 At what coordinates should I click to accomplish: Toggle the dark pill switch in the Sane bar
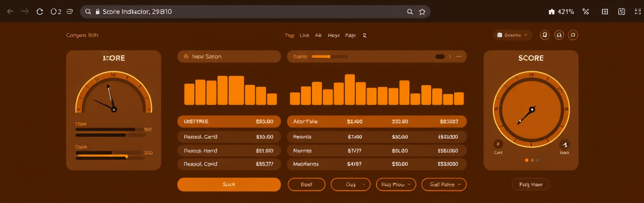pyautogui.click(x=440, y=56)
